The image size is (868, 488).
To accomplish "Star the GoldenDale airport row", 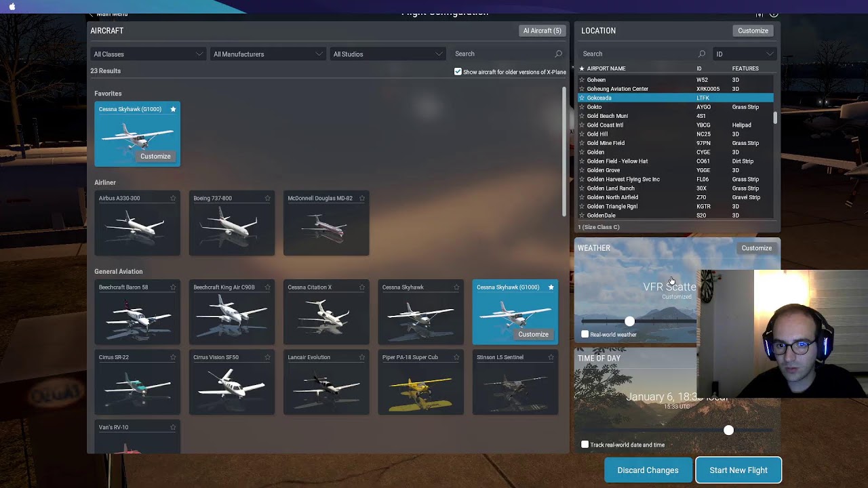I will (581, 216).
